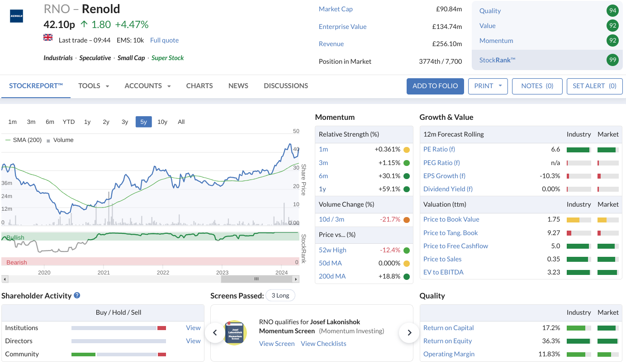626x364 pixels.
Task: Open the EV to EBITDA link
Action: (x=443, y=272)
